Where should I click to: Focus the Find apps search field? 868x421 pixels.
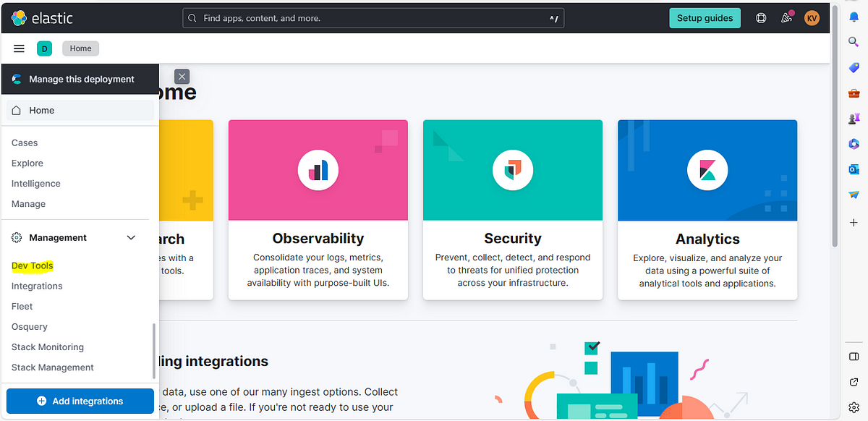(x=373, y=18)
